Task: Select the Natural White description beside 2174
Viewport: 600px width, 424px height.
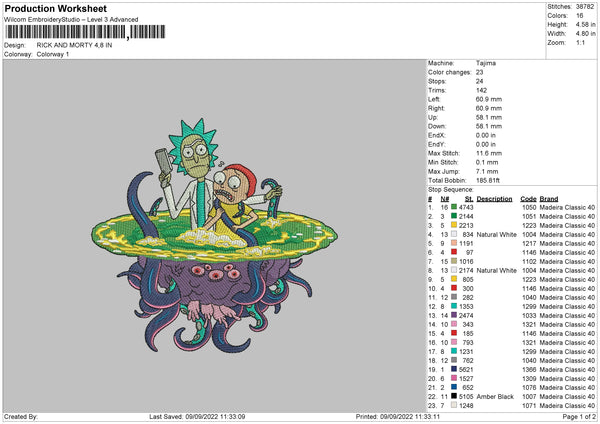Action: (496, 271)
